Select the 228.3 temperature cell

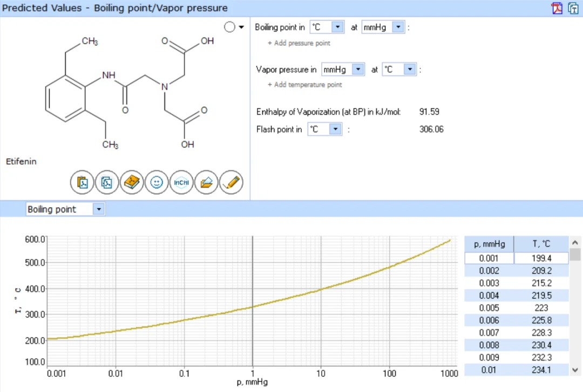(x=541, y=333)
